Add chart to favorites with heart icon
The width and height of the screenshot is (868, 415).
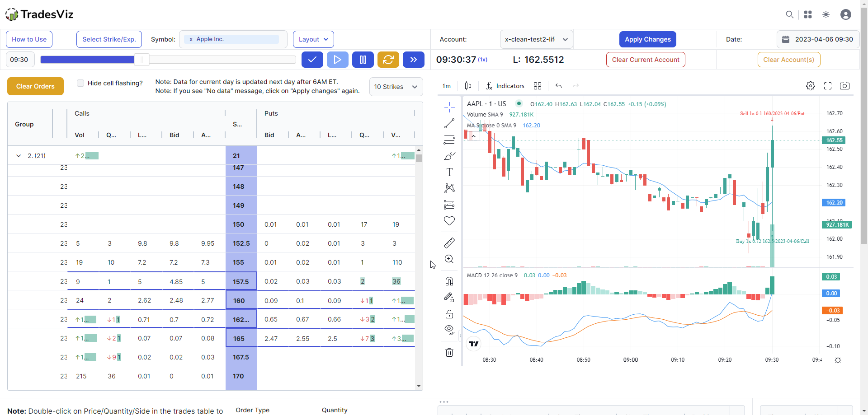tap(449, 221)
